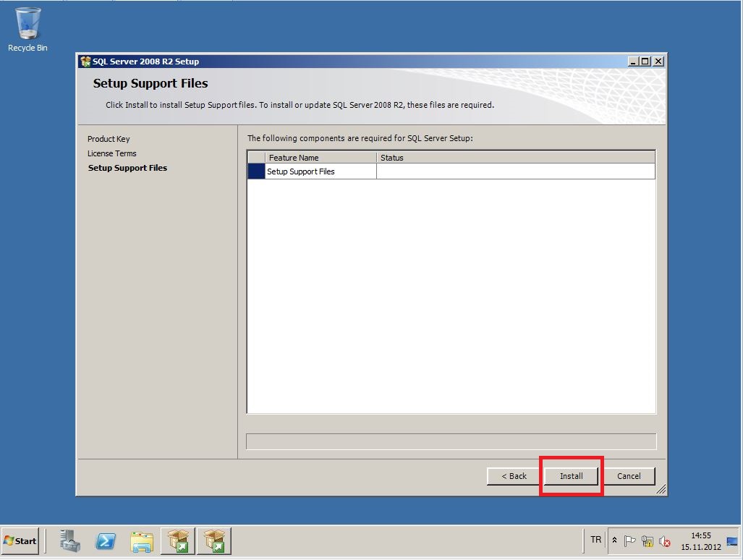Open the Recycle Bin desktop icon

pos(27,30)
